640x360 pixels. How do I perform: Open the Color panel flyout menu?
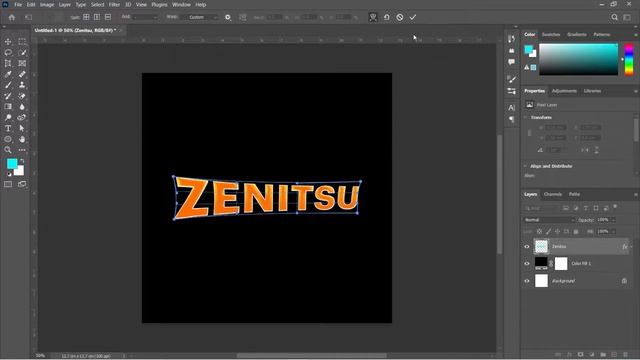(x=636, y=35)
